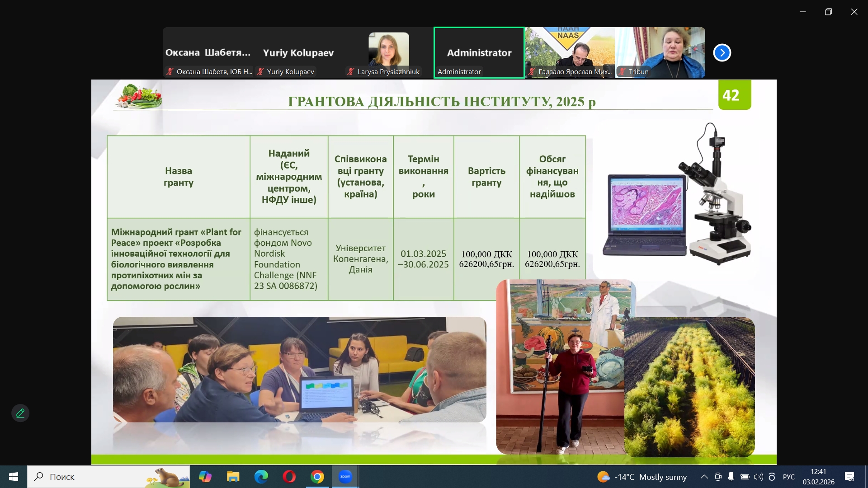Select Administrator participant tile

click(x=479, y=53)
